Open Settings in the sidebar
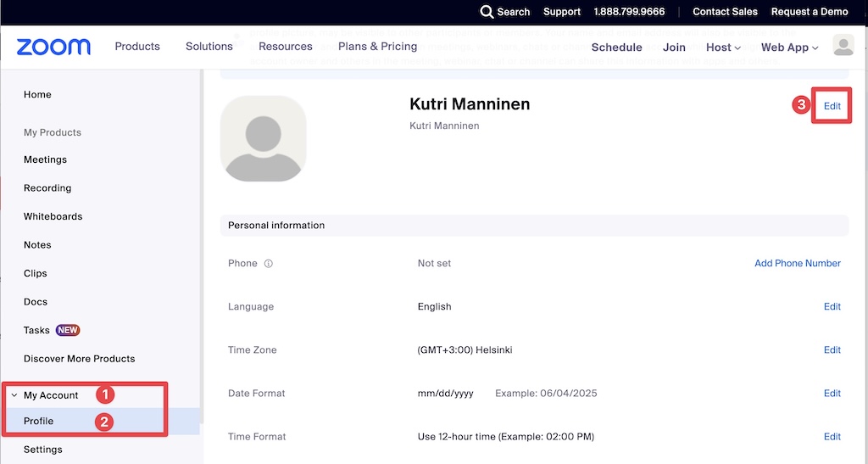868x464 pixels. [x=43, y=450]
